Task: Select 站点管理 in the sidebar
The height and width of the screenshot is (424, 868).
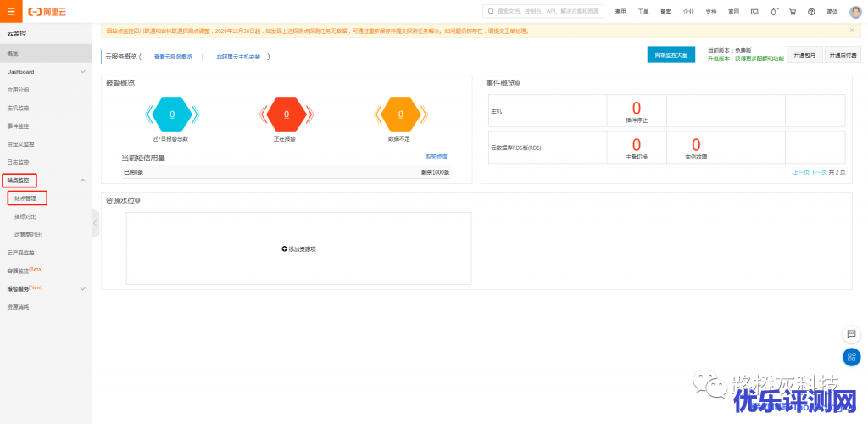Action: pyautogui.click(x=25, y=198)
